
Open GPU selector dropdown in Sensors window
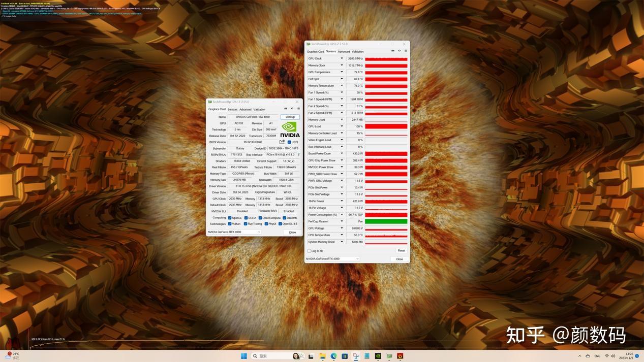point(332,259)
